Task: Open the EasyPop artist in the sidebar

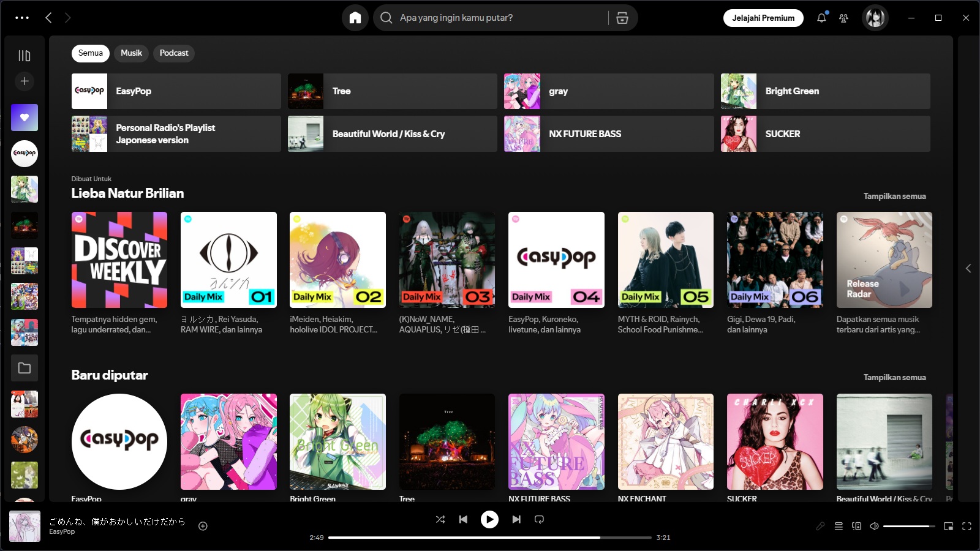Action: 24,153
